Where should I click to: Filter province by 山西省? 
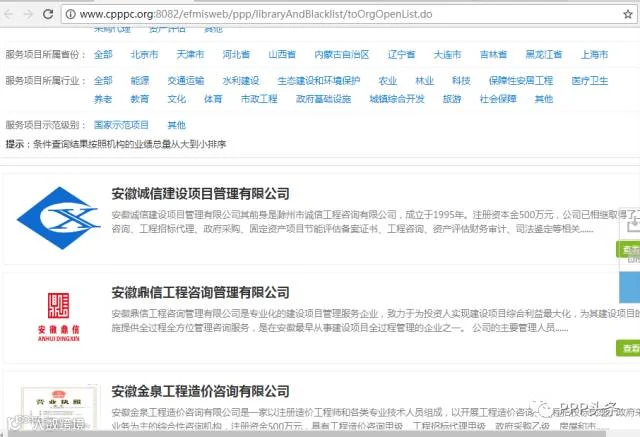282,54
